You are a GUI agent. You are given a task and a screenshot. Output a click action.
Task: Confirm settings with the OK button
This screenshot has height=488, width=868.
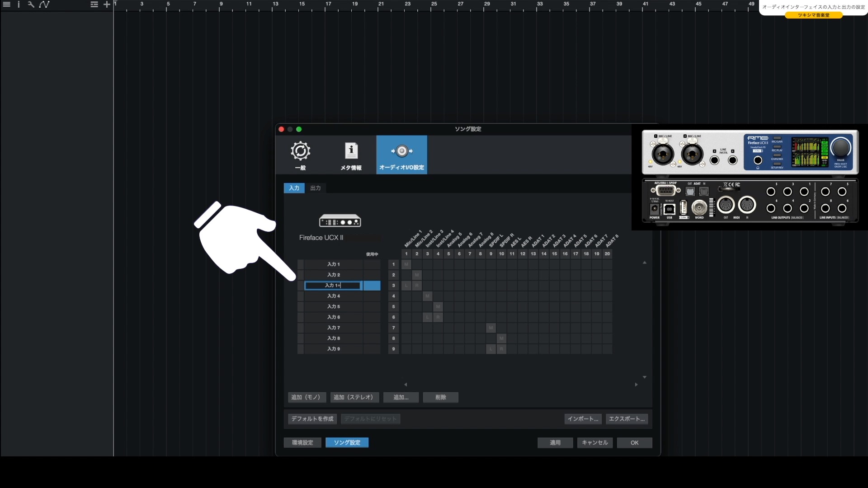[634, 442]
